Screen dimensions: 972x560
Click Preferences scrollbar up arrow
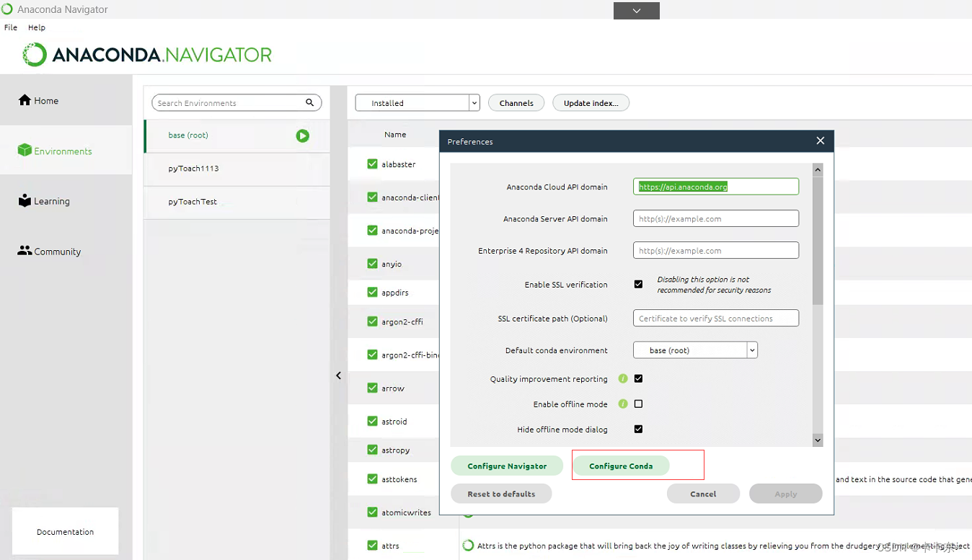[x=818, y=170]
